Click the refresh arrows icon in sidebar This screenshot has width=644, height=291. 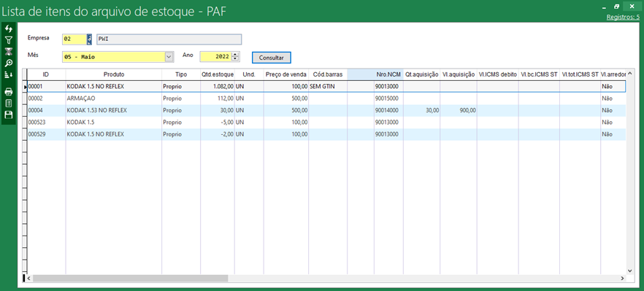pyautogui.click(x=8, y=28)
